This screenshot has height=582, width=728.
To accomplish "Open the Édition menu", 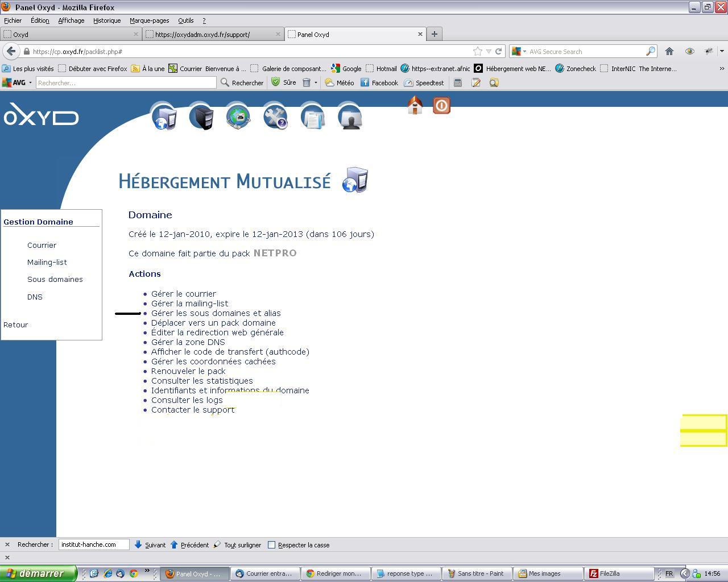I will pos(40,20).
